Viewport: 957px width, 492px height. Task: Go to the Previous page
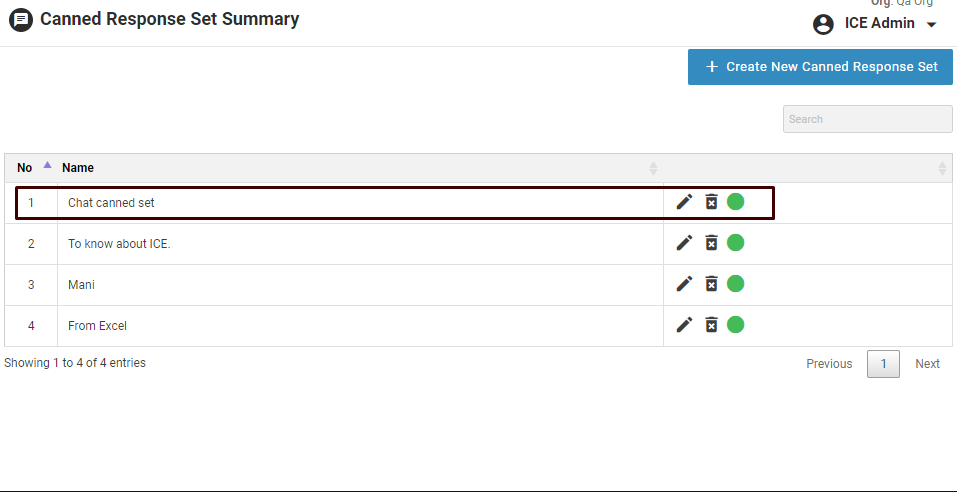[x=829, y=364]
